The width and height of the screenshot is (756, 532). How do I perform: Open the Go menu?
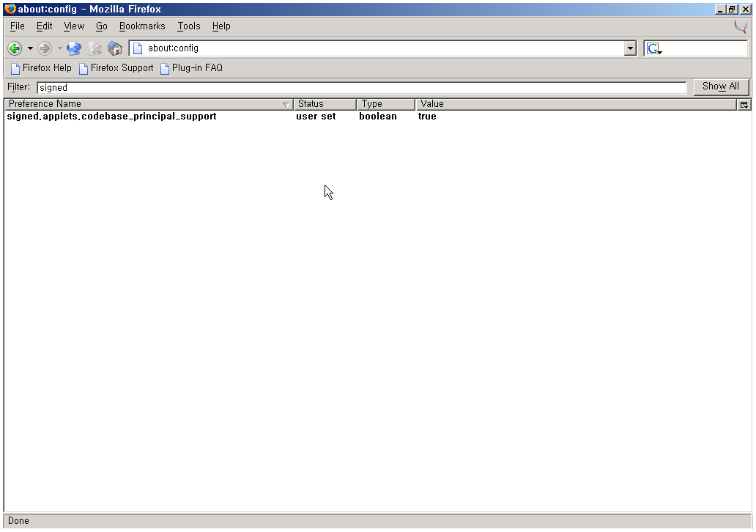pyautogui.click(x=101, y=26)
